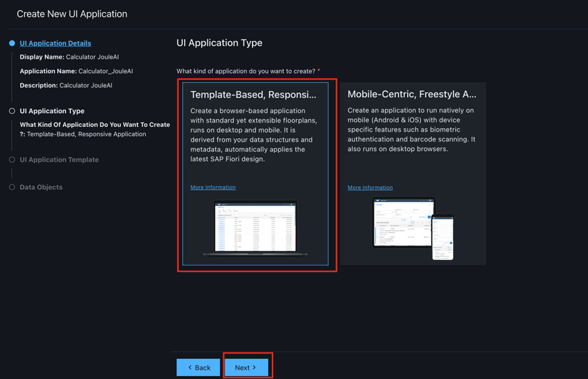Click the laptop preview image in the Template-Based card
The image size is (588, 379).
point(255,227)
